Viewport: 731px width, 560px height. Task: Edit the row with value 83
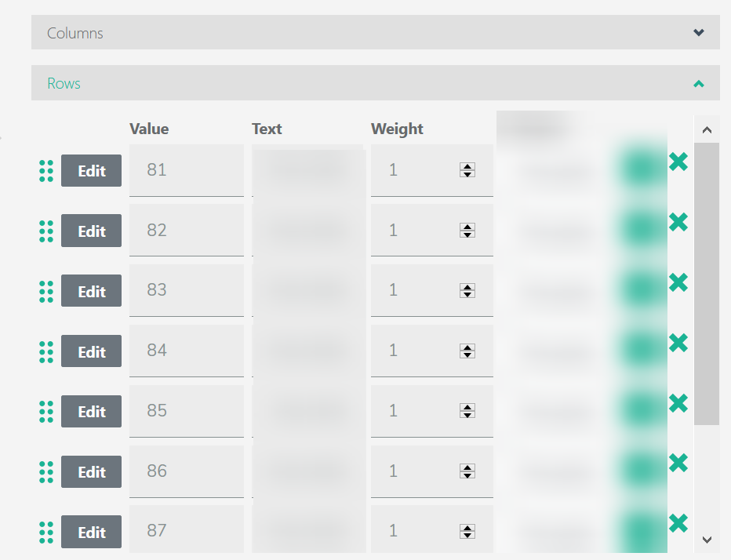[91, 291]
